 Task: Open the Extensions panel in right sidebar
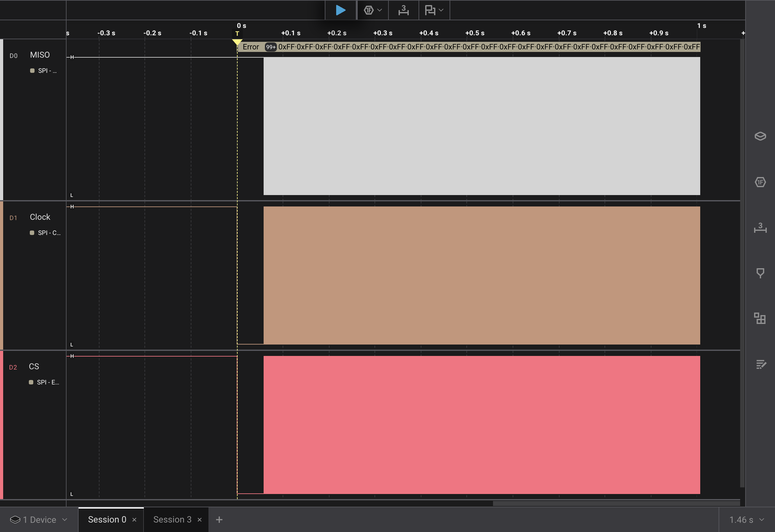click(760, 318)
